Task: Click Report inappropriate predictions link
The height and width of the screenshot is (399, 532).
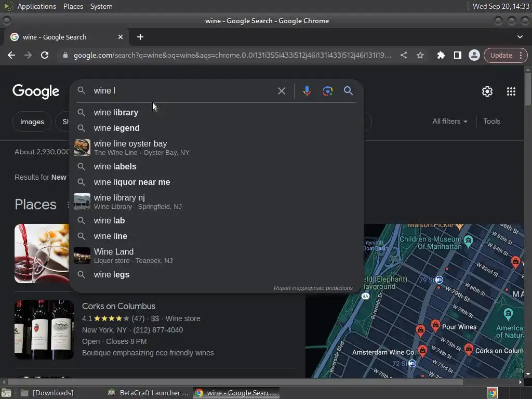Action: pos(313,288)
